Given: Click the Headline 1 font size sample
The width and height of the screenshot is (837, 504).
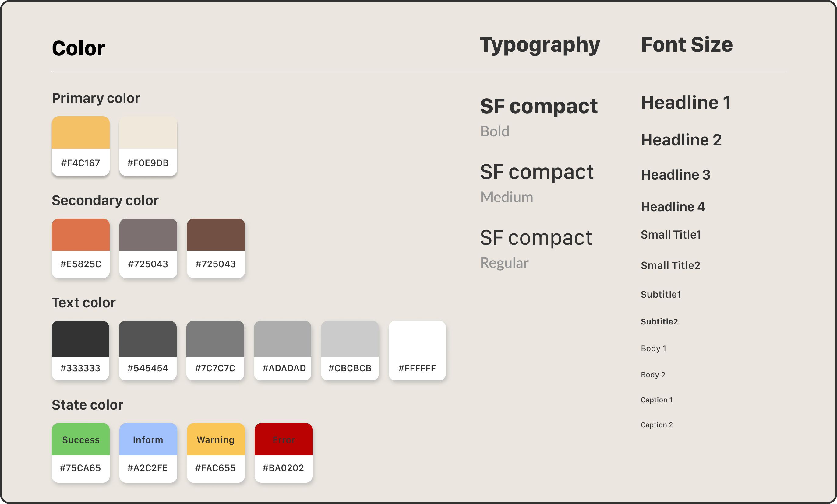Looking at the screenshot, I should pos(686,103).
